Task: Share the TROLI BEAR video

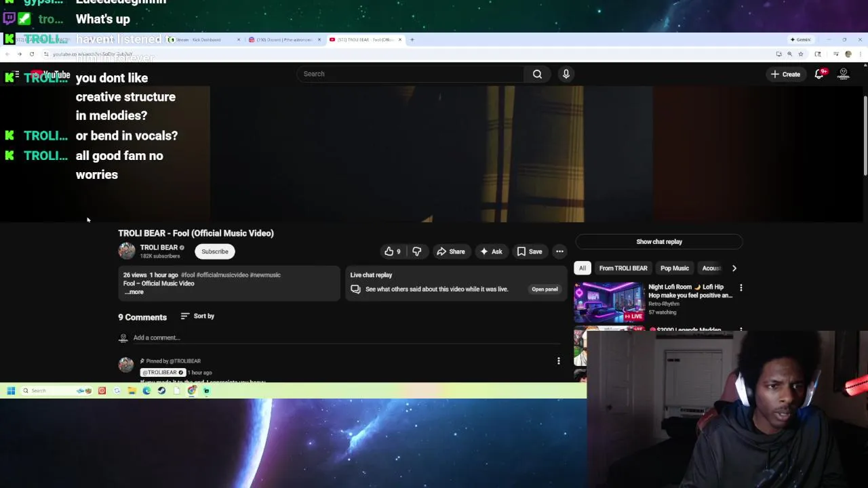Action: point(451,251)
